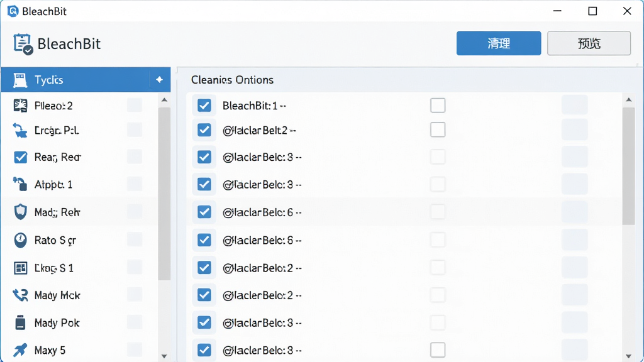Click the spray icon next to Atppt. 1
Viewport: 644px width, 362px height.
click(20, 184)
